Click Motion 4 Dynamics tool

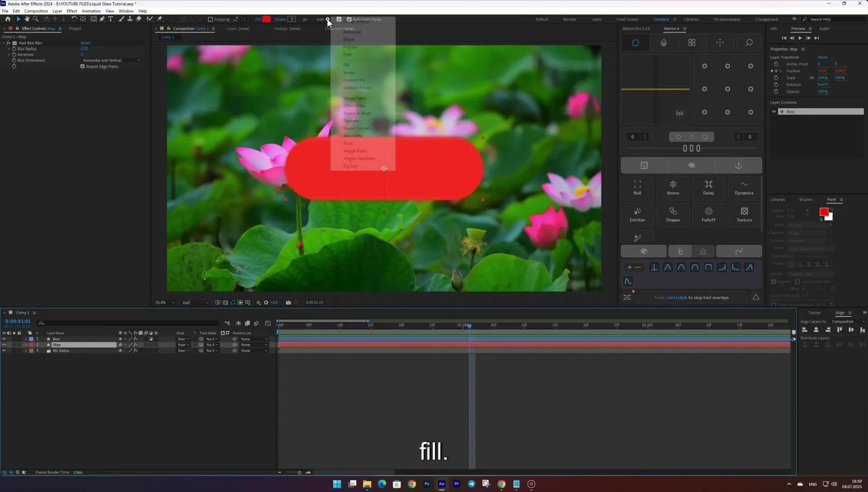pos(744,188)
